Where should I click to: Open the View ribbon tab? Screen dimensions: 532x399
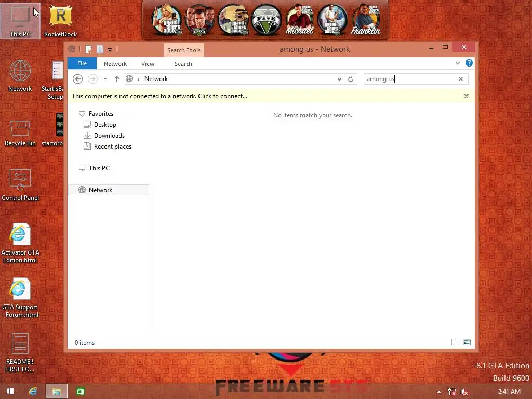(148, 64)
